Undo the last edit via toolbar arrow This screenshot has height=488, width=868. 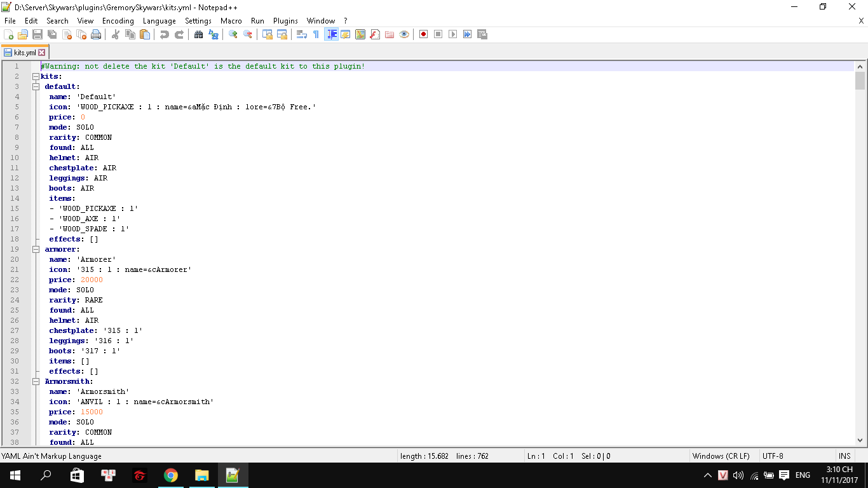click(x=165, y=34)
